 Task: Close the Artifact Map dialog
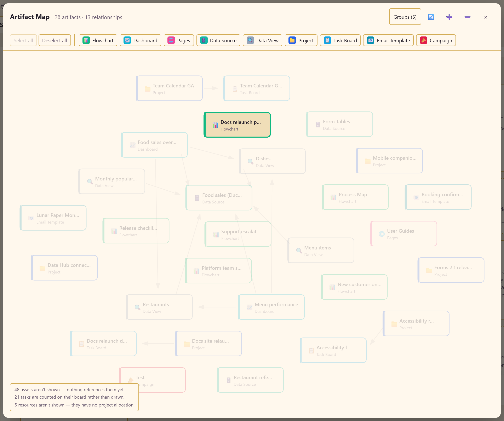[486, 17]
